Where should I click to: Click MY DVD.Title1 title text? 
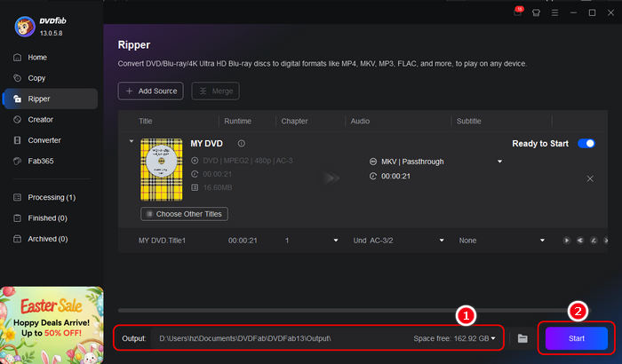point(162,241)
